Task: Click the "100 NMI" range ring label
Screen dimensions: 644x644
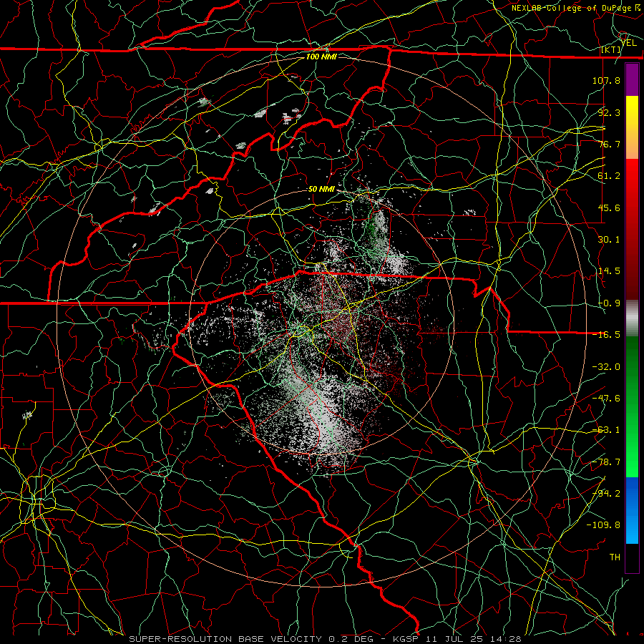Action: pos(321,57)
